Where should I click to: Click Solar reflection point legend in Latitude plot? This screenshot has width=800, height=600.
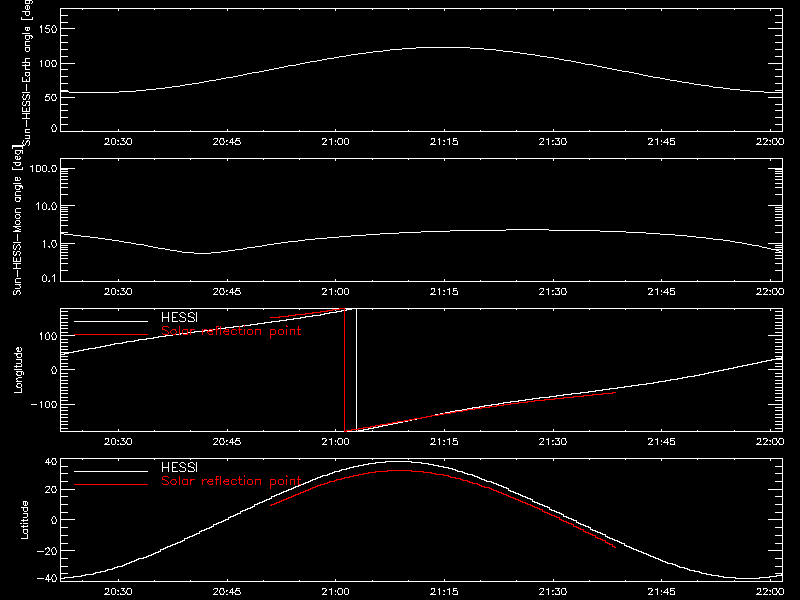[231, 481]
